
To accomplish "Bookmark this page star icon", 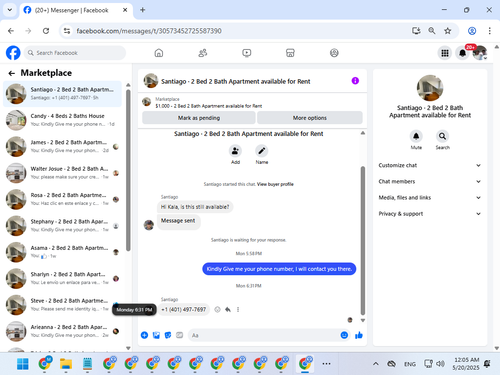I will tap(447, 31).
